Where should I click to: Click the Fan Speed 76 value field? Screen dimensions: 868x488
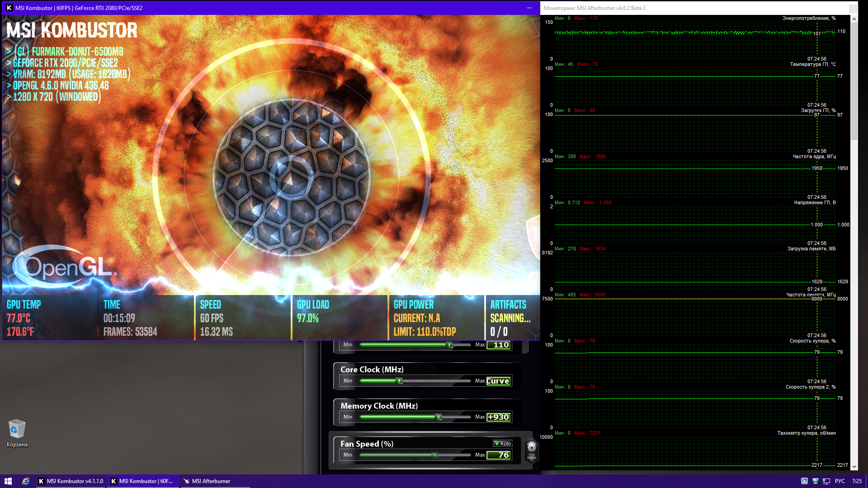pyautogui.click(x=498, y=455)
